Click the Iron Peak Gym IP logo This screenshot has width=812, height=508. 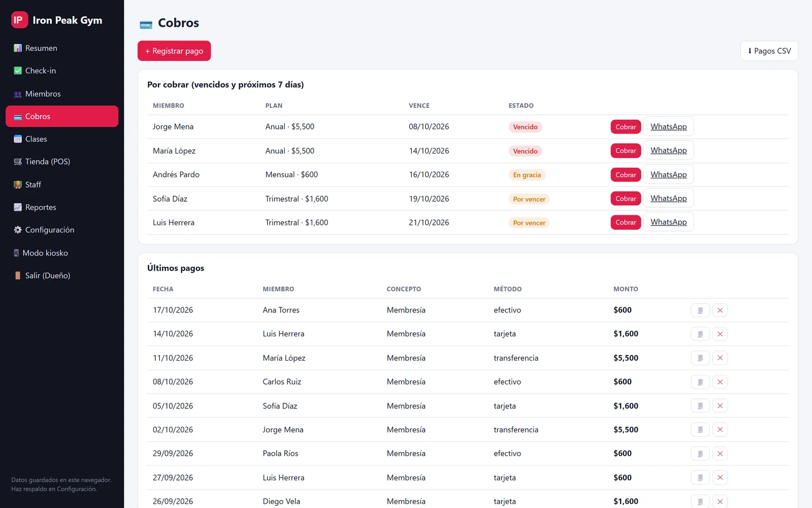tap(19, 20)
